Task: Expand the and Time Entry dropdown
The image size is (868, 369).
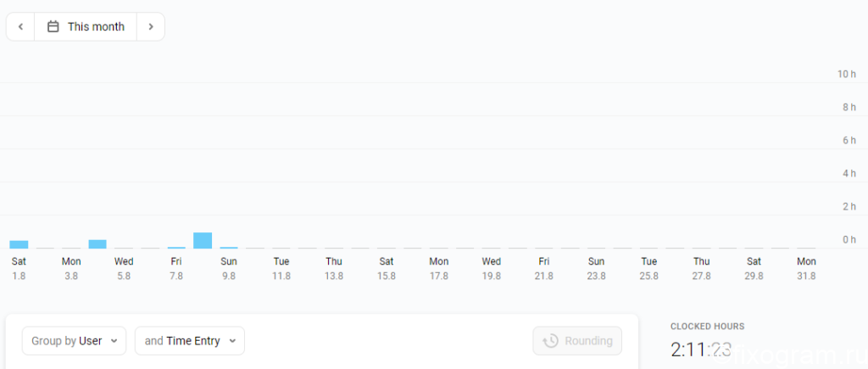Action: coord(190,341)
